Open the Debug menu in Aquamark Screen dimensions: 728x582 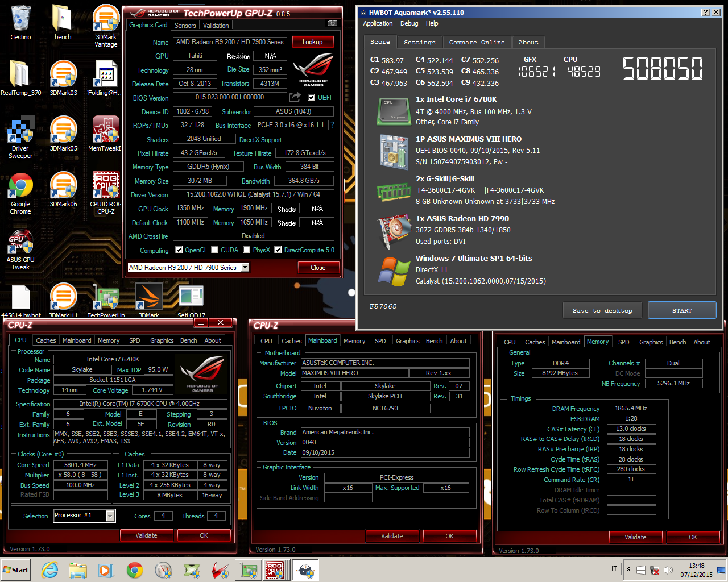409,23
